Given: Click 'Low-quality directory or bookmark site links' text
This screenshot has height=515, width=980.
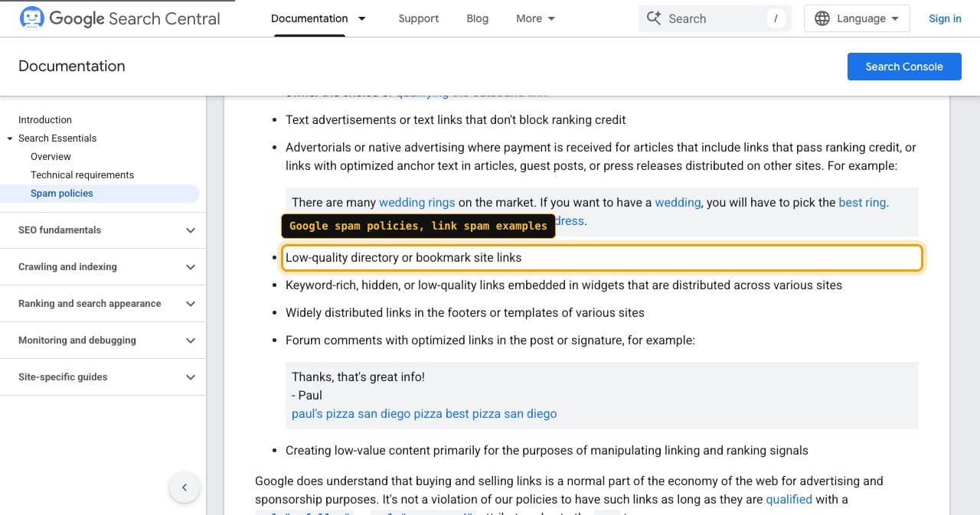Looking at the screenshot, I should pos(403,258).
